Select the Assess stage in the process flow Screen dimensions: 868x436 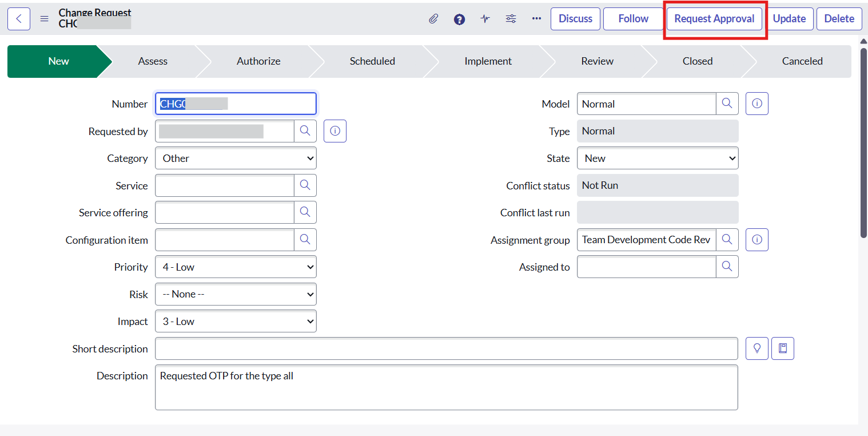click(153, 61)
